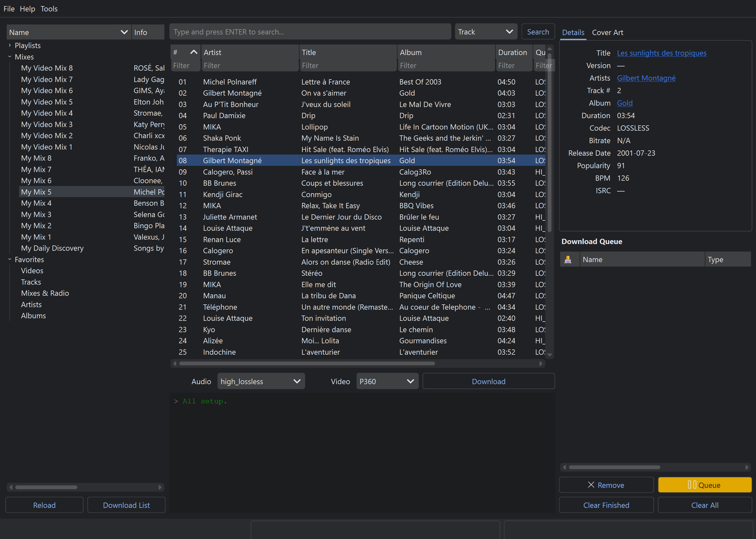This screenshot has height=539, width=756.
Task: Click the Clear All button
Action: pyautogui.click(x=705, y=505)
